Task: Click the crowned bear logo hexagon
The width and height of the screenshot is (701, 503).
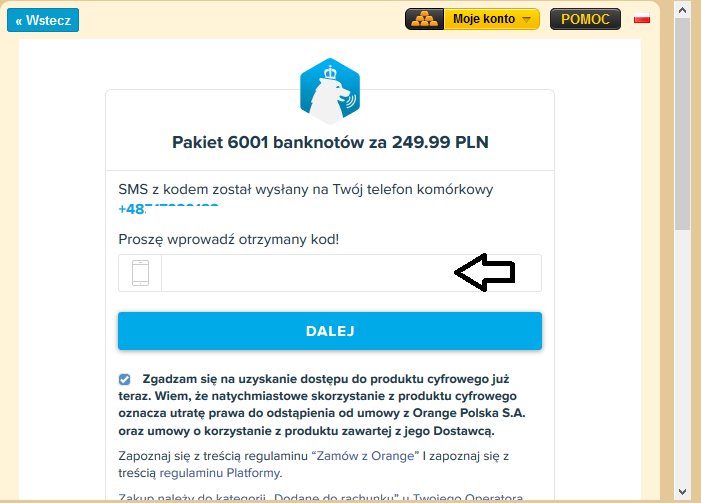Action: [330, 91]
